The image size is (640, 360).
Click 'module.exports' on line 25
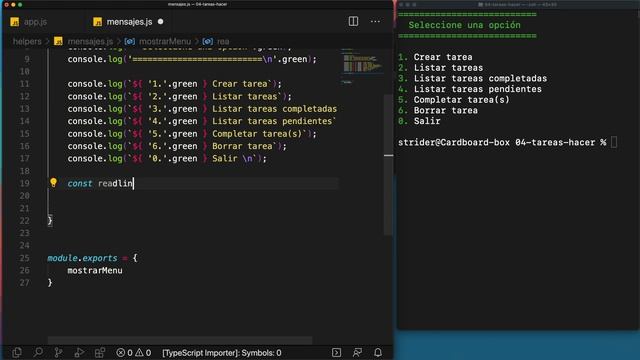pos(82,258)
